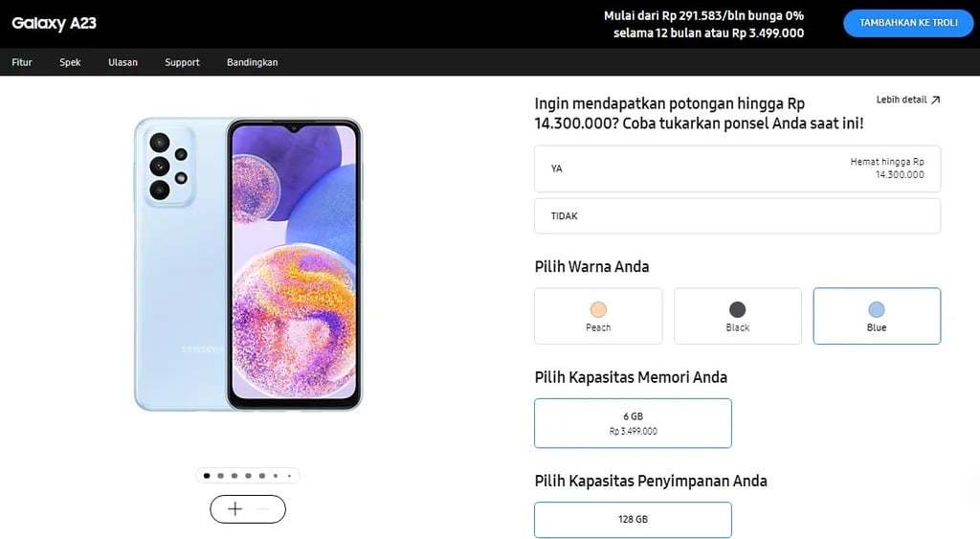Open the Bandingkan tab
This screenshot has width=980, height=539.
click(x=253, y=62)
